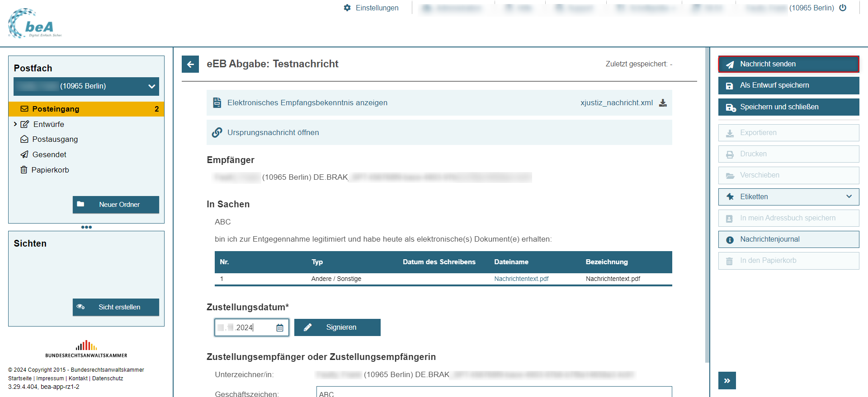The height and width of the screenshot is (397, 868).
Task: Open the Gesendet folder
Action: click(x=49, y=154)
